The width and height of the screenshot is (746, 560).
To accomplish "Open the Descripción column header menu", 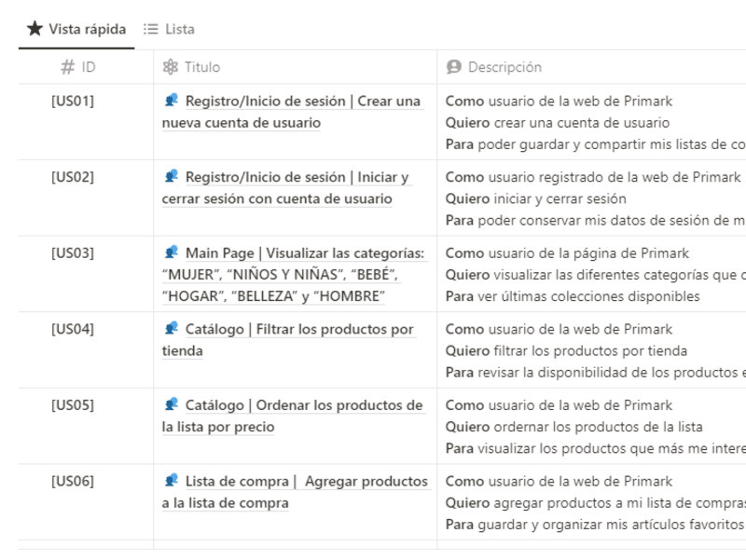I will (x=591, y=67).
